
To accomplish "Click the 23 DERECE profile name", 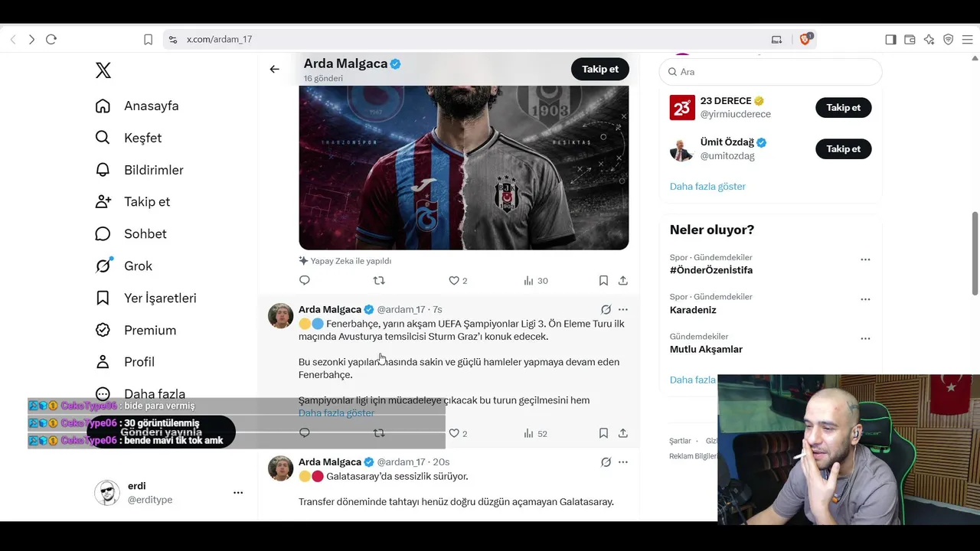I will (726, 101).
